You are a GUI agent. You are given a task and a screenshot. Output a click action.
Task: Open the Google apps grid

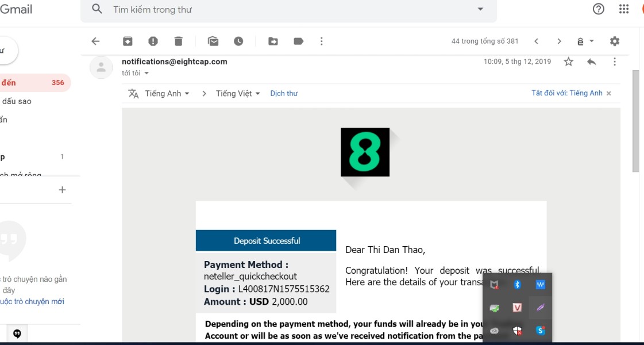pyautogui.click(x=624, y=9)
